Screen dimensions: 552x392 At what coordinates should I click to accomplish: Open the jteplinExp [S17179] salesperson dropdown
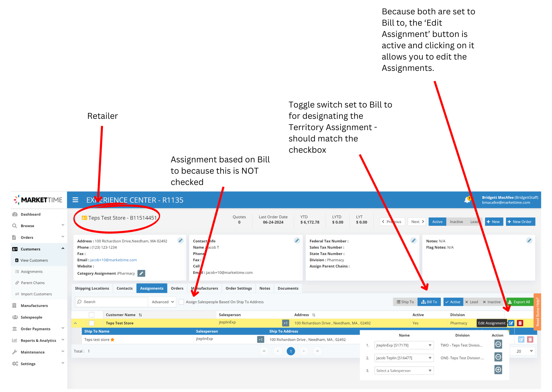tap(404, 345)
